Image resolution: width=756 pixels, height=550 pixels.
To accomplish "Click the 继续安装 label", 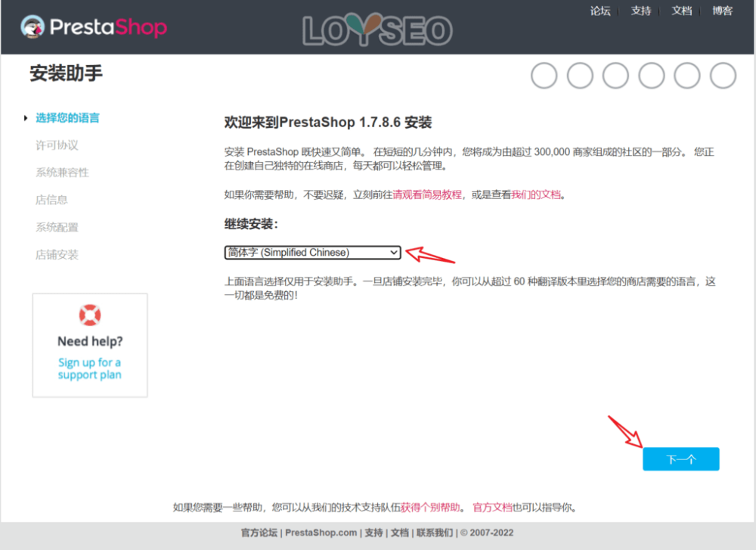I will (251, 224).
